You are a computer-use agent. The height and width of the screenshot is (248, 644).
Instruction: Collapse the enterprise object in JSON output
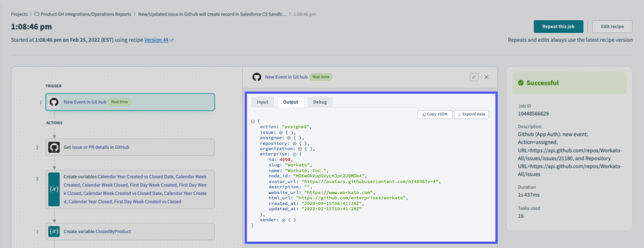(294, 155)
